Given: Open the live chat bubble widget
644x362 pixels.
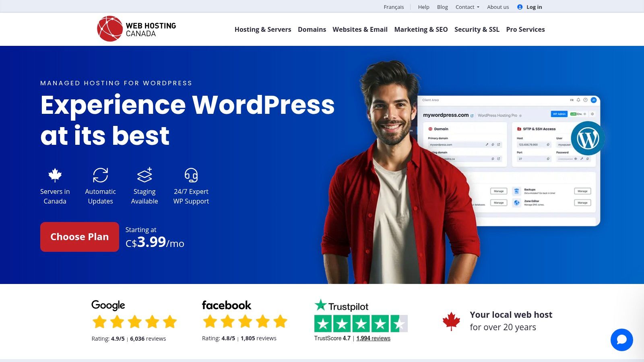Looking at the screenshot, I should tap(621, 340).
